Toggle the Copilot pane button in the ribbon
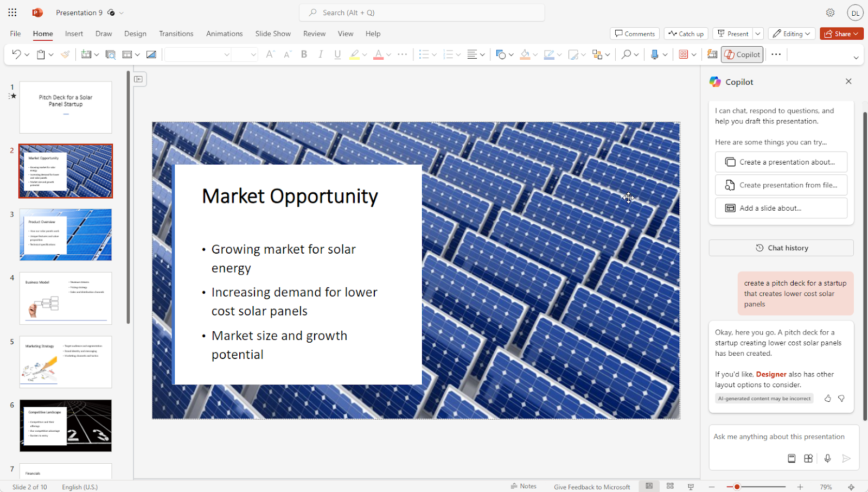The height and width of the screenshot is (492, 868). point(742,54)
